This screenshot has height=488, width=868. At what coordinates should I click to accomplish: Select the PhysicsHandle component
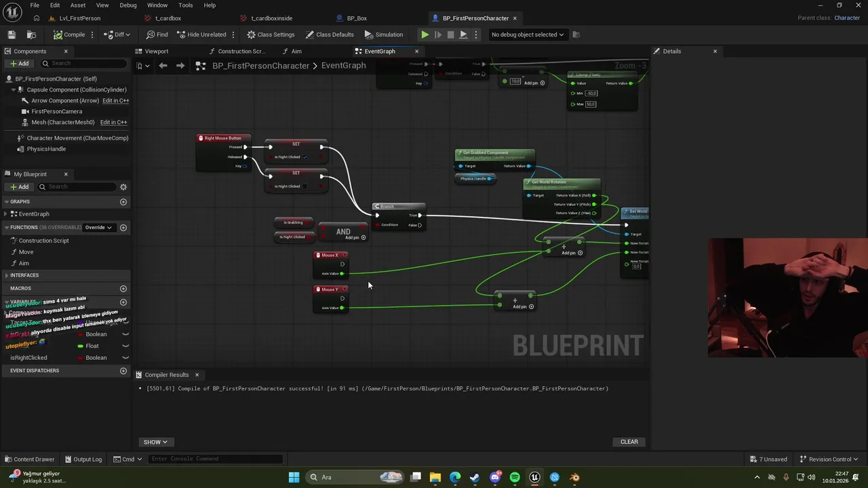(x=46, y=149)
